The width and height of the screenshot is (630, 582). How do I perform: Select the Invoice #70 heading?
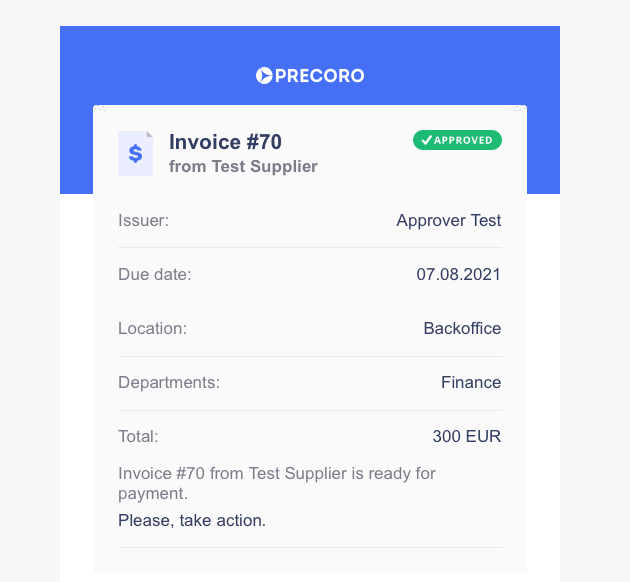pyautogui.click(x=225, y=142)
